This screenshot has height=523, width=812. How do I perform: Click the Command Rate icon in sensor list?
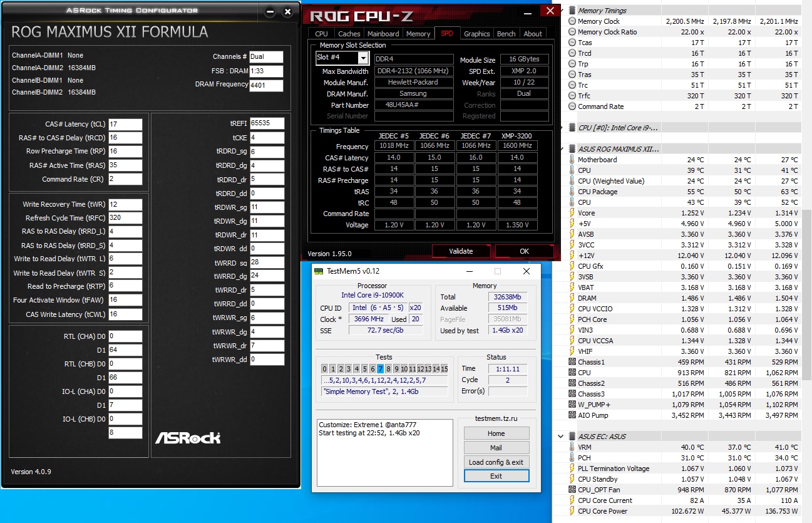(x=572, y=106)
